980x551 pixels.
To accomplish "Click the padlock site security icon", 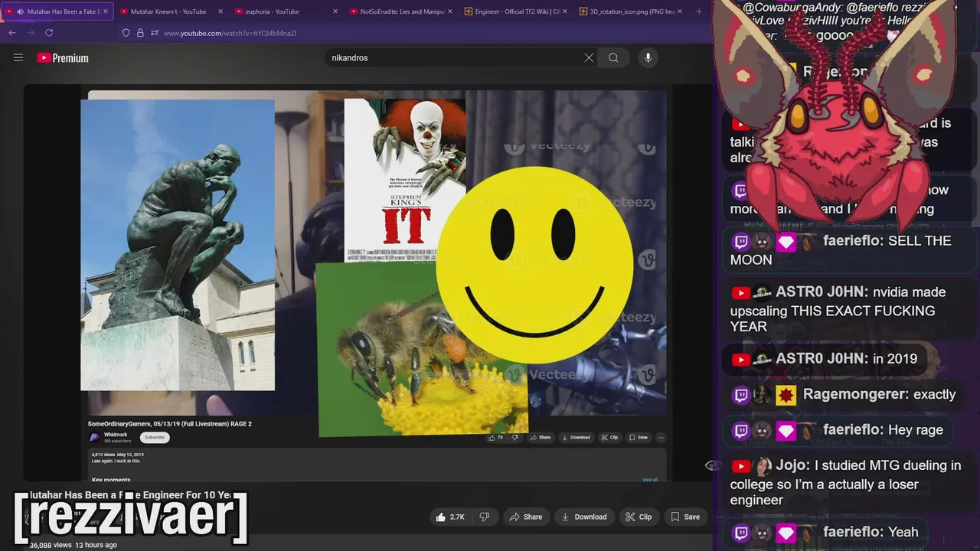I will coord(140,33).
